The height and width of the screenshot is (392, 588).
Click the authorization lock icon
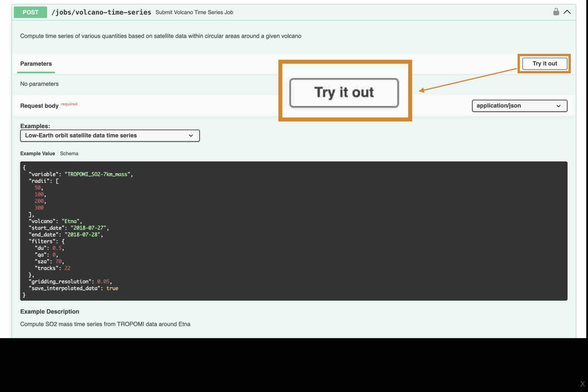[556, 12]
